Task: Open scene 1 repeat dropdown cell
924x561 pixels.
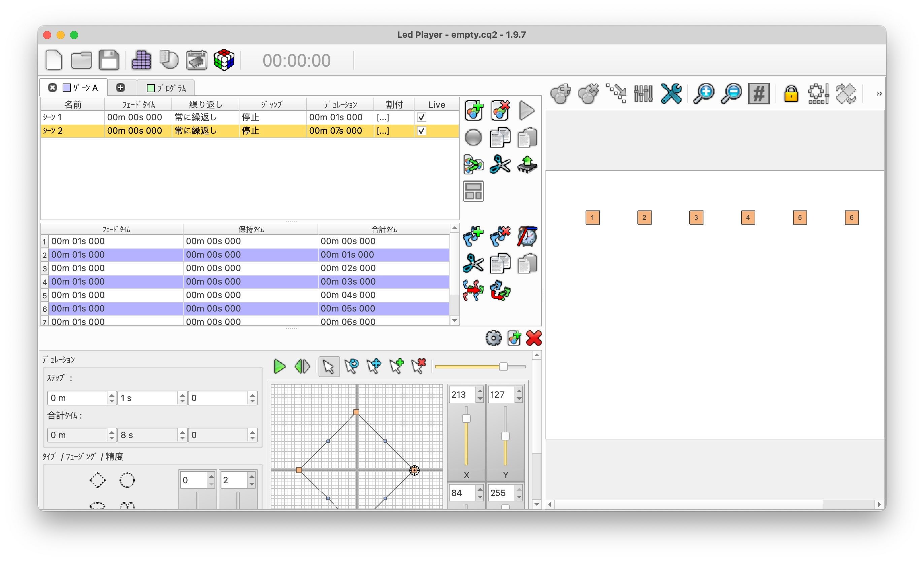Action: pyautogui.click(x=205, y=118)
